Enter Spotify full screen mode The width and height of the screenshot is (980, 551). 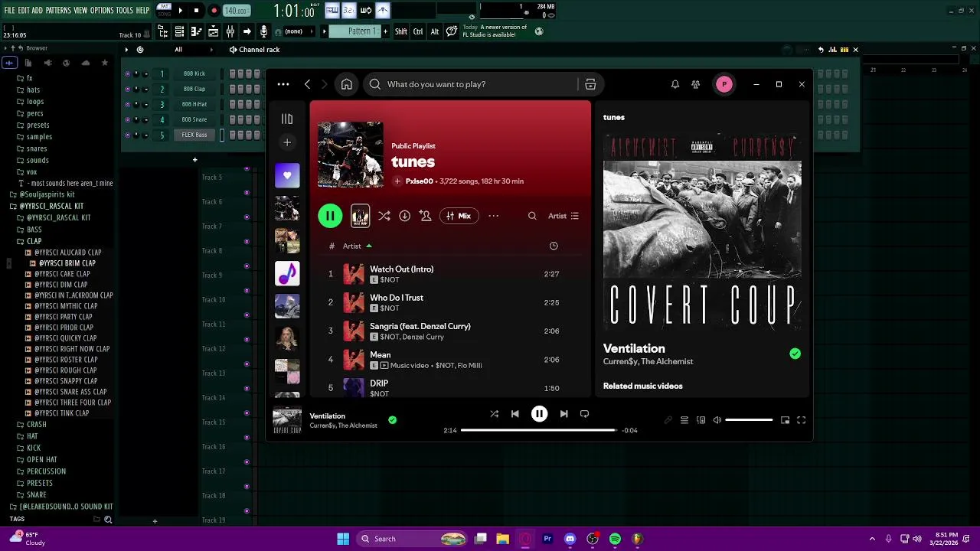click(x=802, y=420)
